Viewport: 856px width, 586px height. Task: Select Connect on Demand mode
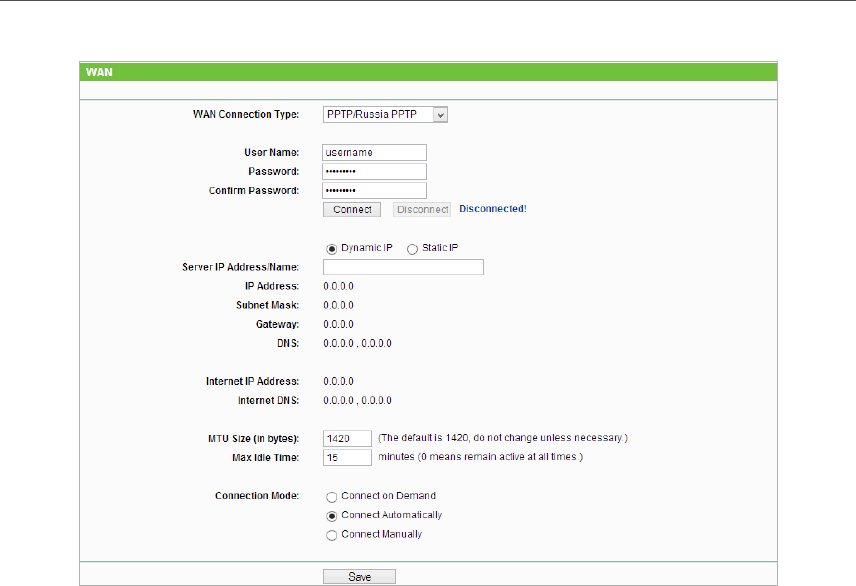[x=331, y=497]
